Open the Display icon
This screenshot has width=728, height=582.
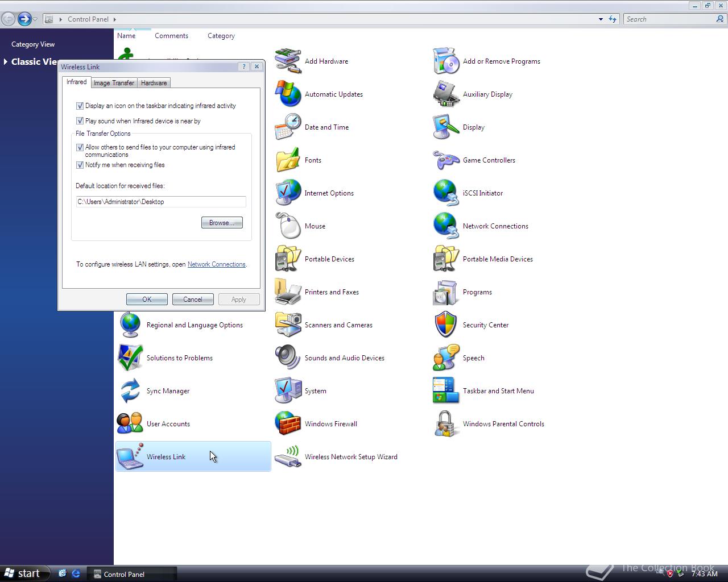(446, 127)
